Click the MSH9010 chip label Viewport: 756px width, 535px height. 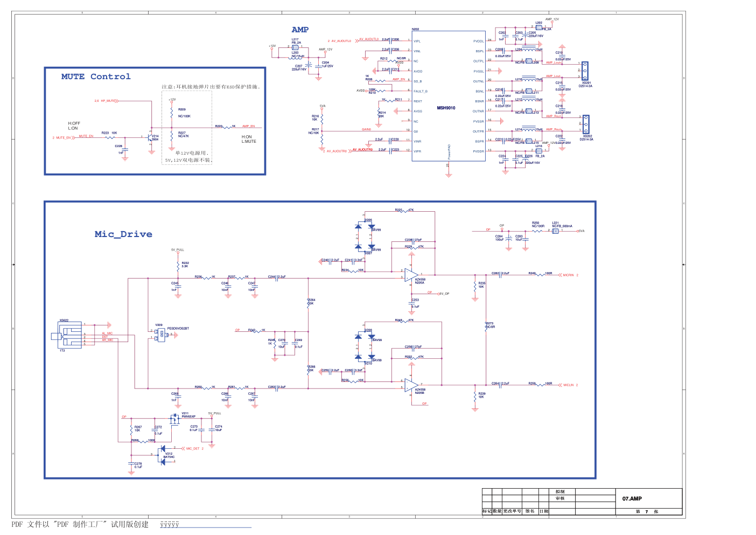(446, 108)
